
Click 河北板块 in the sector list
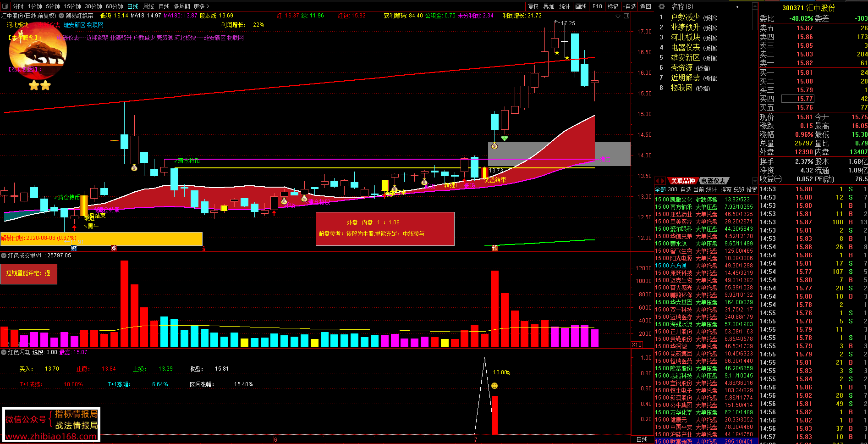(685, 38)
